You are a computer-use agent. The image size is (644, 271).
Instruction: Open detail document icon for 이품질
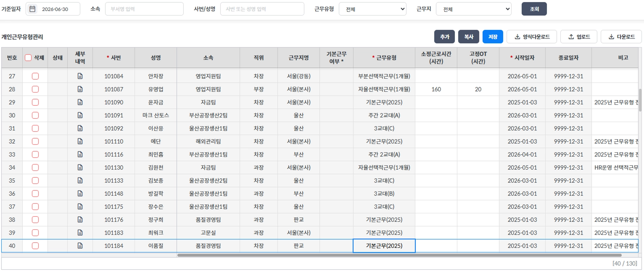(x=80, y=246)
